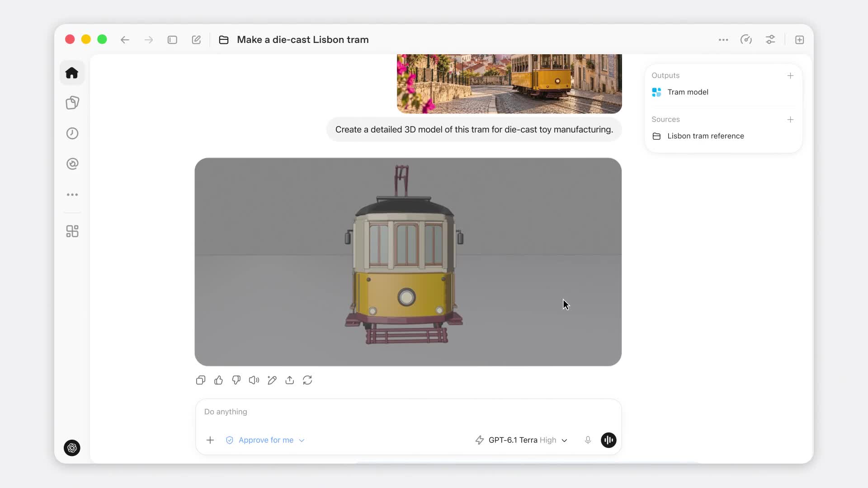Open the sidebar three-dots more menu
This screenshot has height=488, width=868.
(x=72, y=195)
